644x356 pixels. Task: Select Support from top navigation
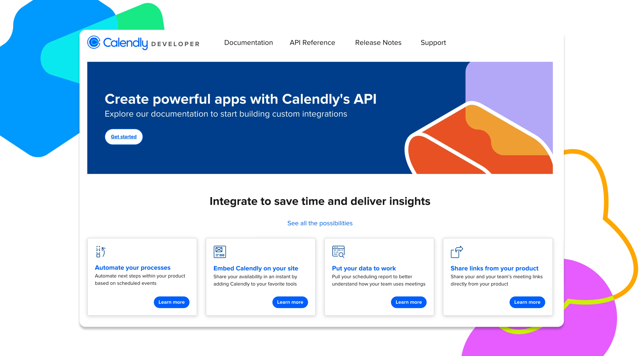[433, 43]
